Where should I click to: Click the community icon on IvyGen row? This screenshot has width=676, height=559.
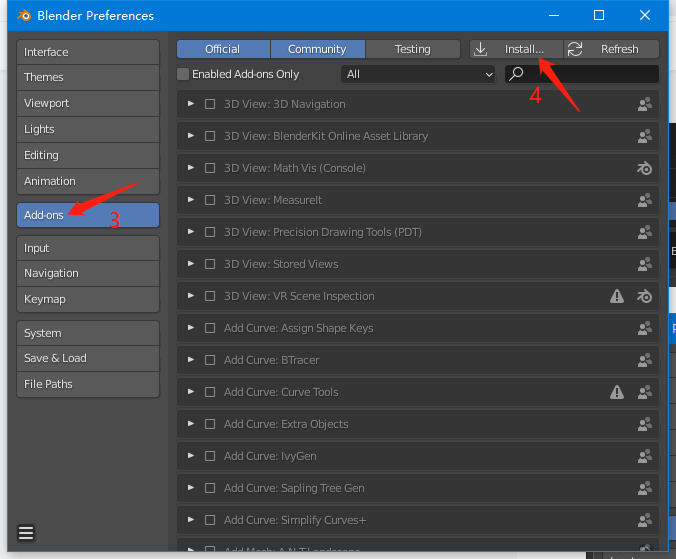coord(645,456)
